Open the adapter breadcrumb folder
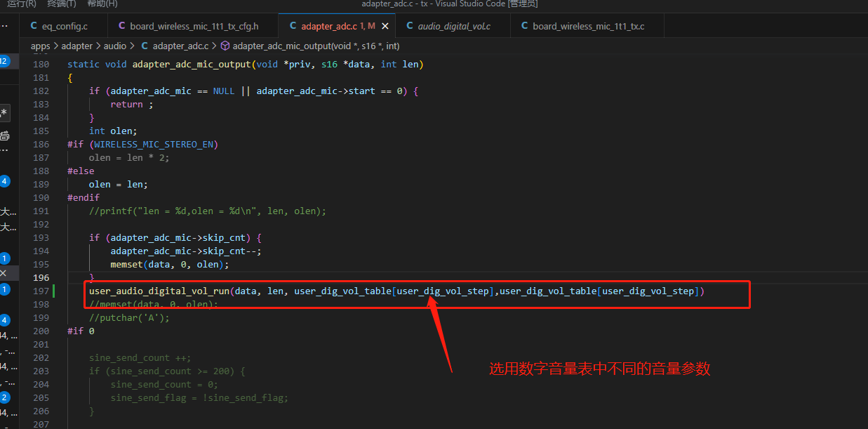The width and height of the screenshot is (868, 429). pyautogui.click(x=77, y=46)
